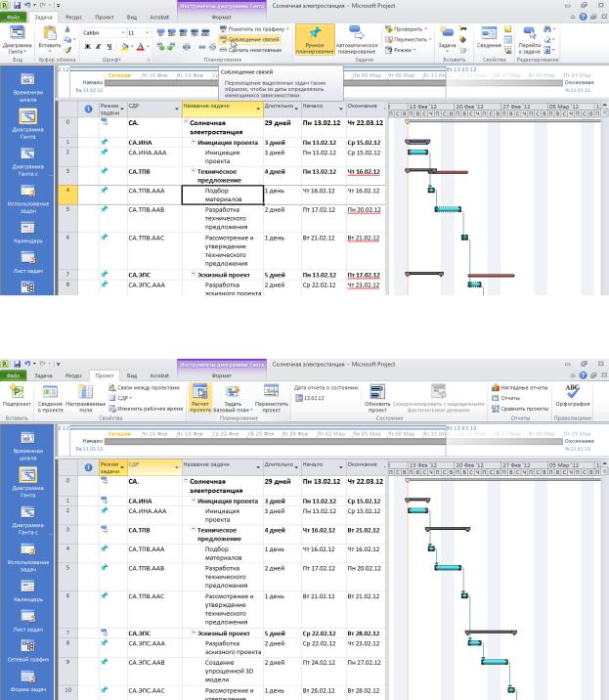609x700 pixels.
Task: Enable Автоматическое планирование mode in upper ribbon
Action: (x=357, y=40)
